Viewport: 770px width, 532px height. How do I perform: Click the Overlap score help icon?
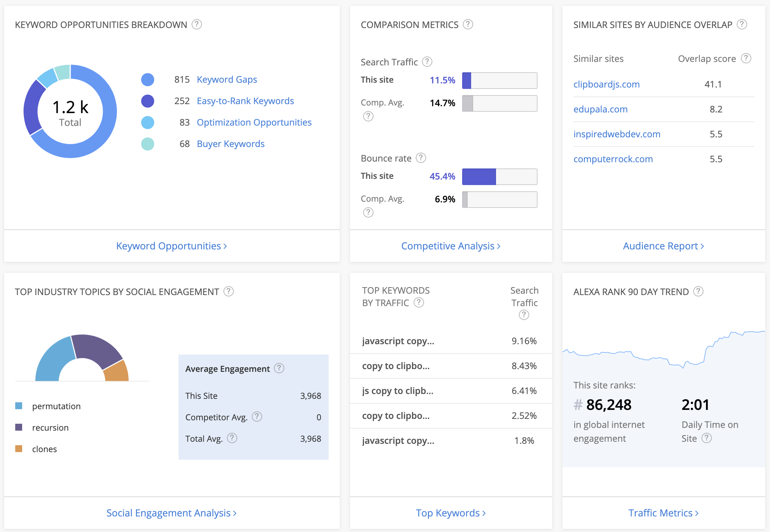tap(746, 58)
